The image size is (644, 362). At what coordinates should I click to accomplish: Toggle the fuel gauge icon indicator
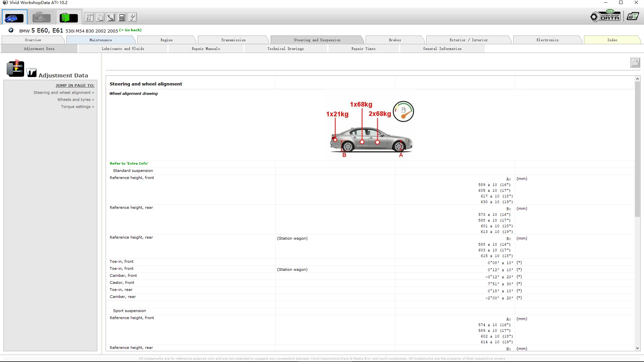pyautogui.click(x=404, y=111)
